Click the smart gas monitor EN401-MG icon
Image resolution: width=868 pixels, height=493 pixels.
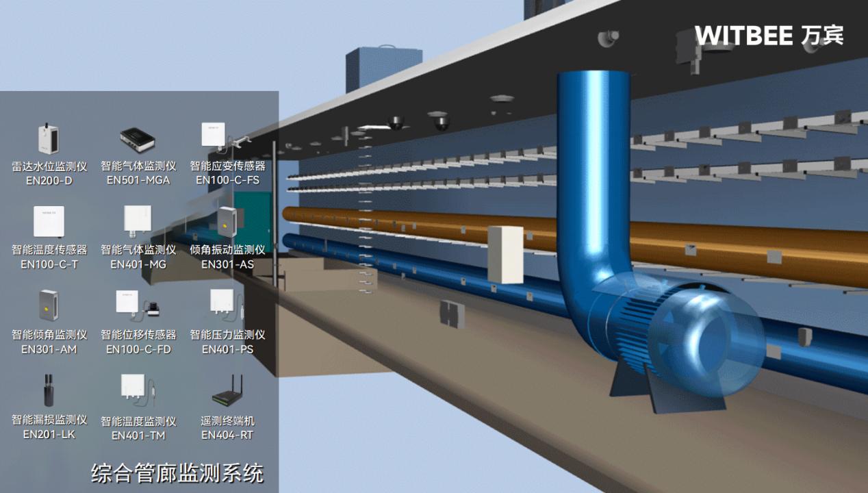(x=138, y=220)
